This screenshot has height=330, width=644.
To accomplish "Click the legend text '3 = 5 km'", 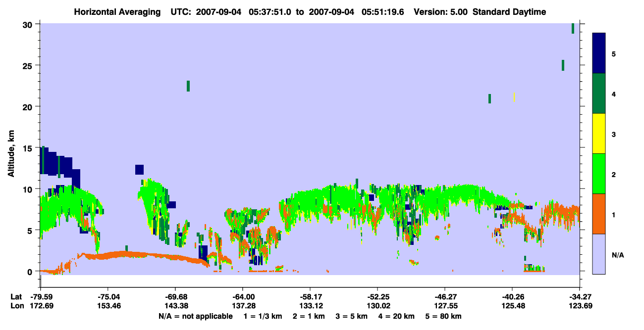I will point(352,316).
